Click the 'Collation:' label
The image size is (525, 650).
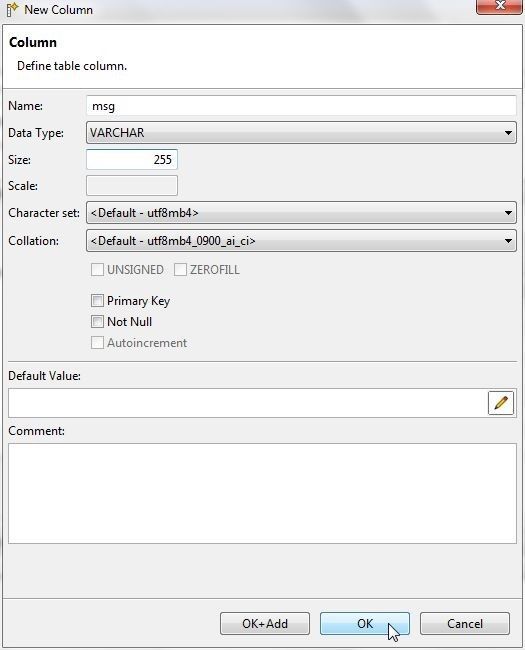tap(34, 241)
